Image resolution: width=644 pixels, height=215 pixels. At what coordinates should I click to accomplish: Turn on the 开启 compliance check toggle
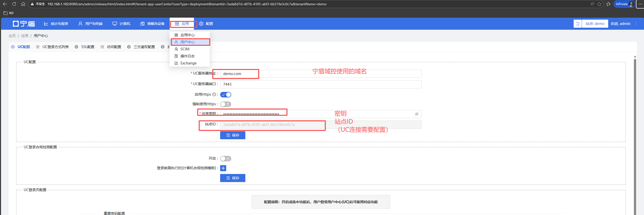point(225,159)
